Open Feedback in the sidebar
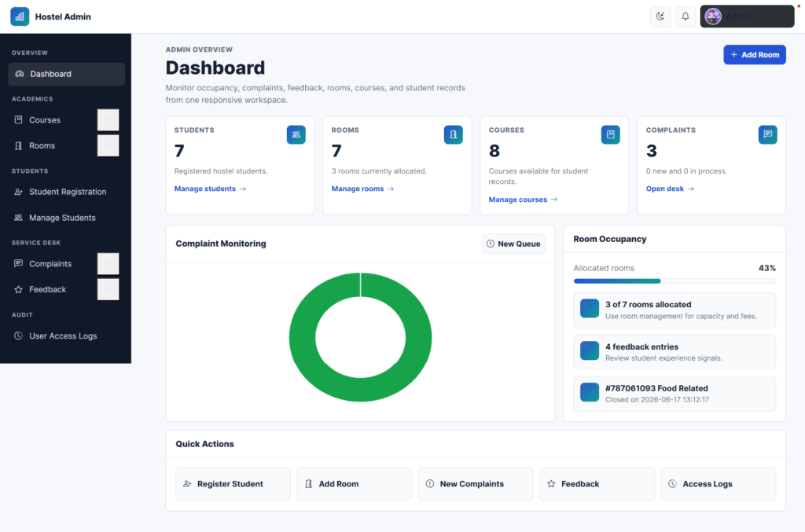The width and height of the screenshot is (805, 532). (47, 289)
